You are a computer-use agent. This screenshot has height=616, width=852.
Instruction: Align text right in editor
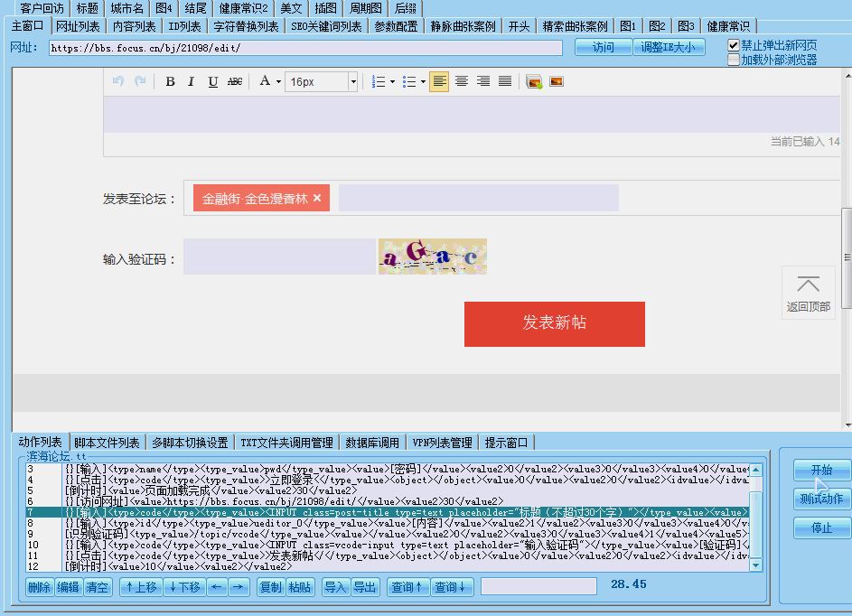(x=483, y=81)
